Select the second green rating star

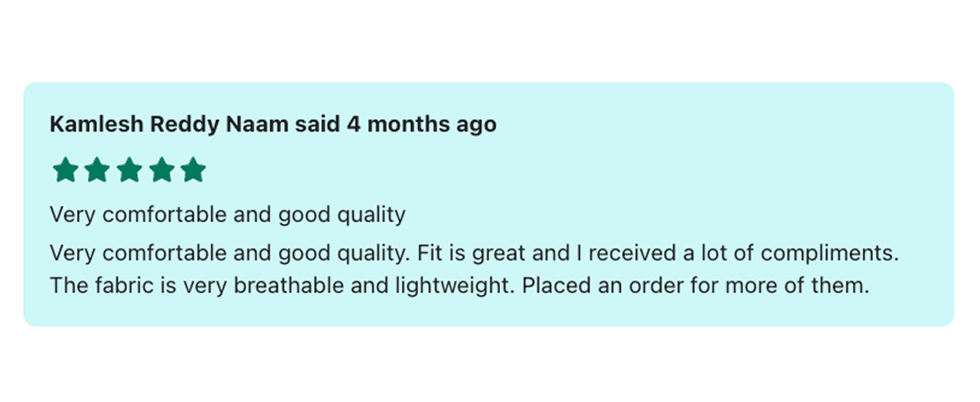(97, 170)
